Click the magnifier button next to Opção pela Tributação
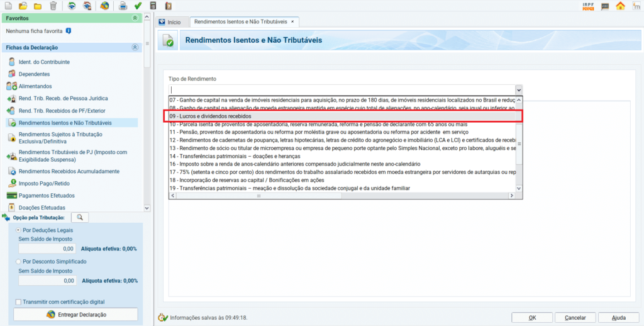The width and height of the screenshot is (644, 326). pyautogui.click(x=80, y=218)
